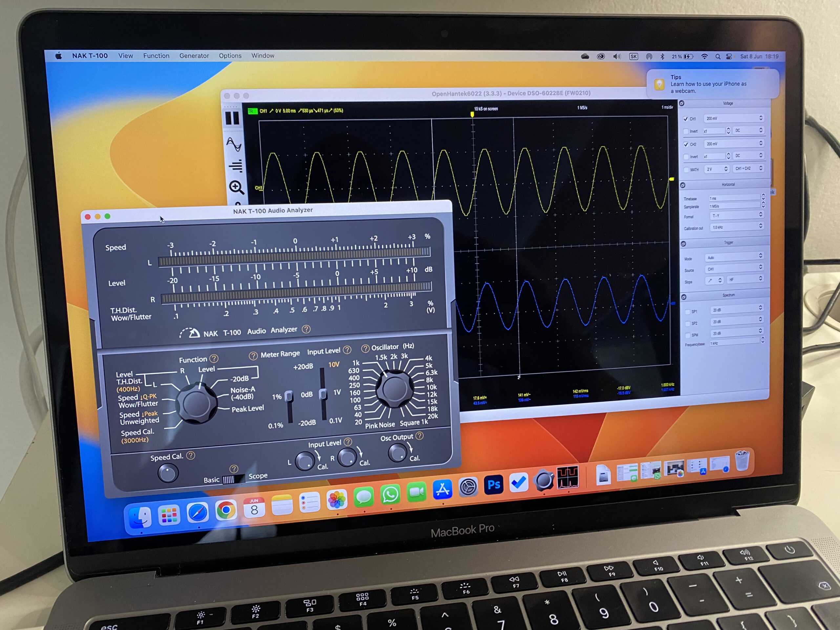Open Spotlight search in the menu bar
Screen dimensions: 840x630
[718, 56]
